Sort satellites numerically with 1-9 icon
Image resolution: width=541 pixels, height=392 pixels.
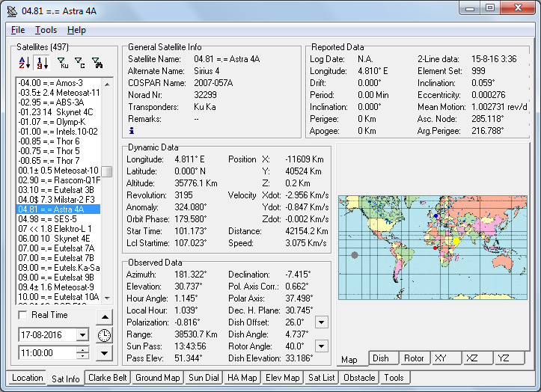click(43, 63)
